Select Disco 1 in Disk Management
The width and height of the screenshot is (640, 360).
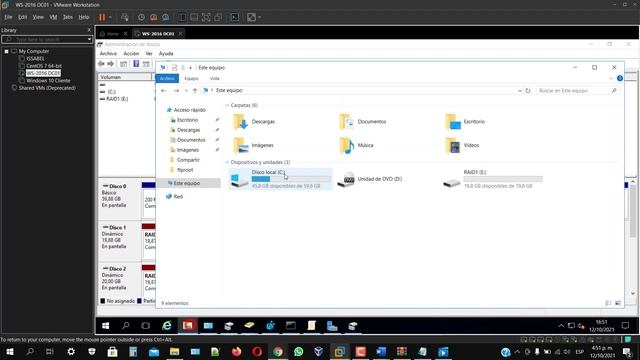(119, 240)
